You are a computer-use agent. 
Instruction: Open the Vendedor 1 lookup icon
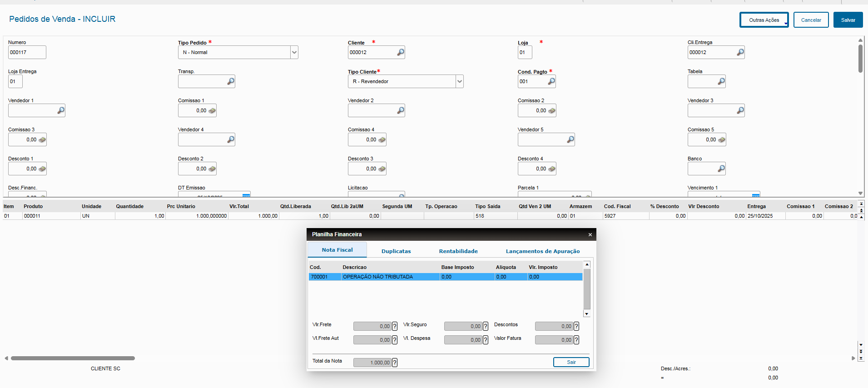(60, 110)
